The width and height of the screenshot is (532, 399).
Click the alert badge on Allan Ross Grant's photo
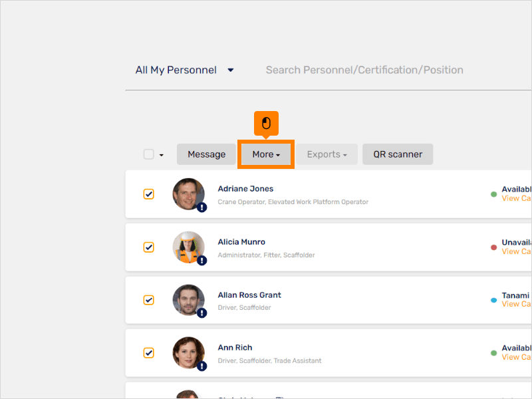(x=201, y=313)
